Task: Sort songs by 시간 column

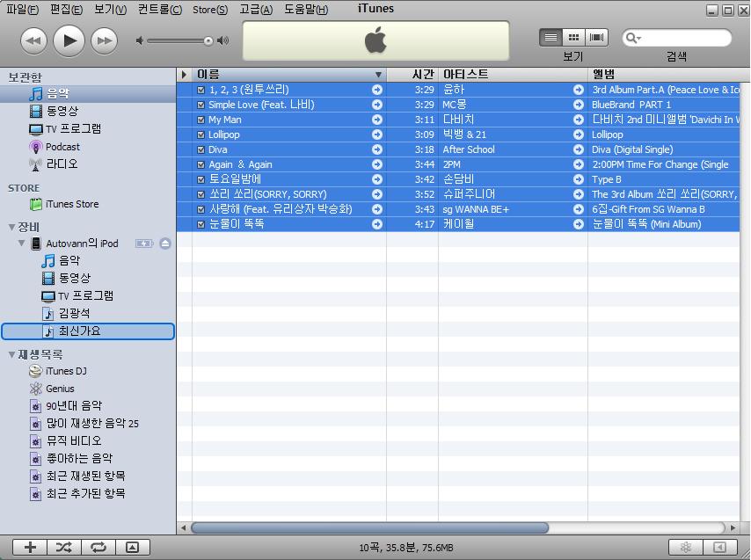Action: [412, 74]
